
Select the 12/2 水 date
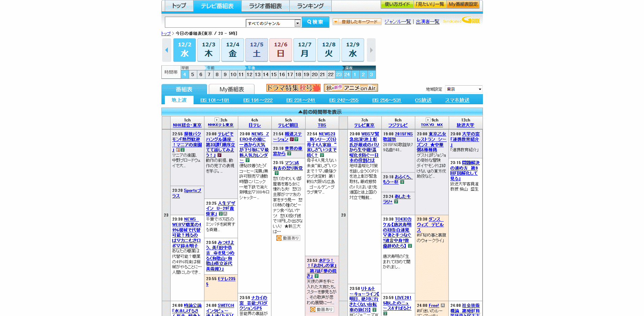(185, 50)
